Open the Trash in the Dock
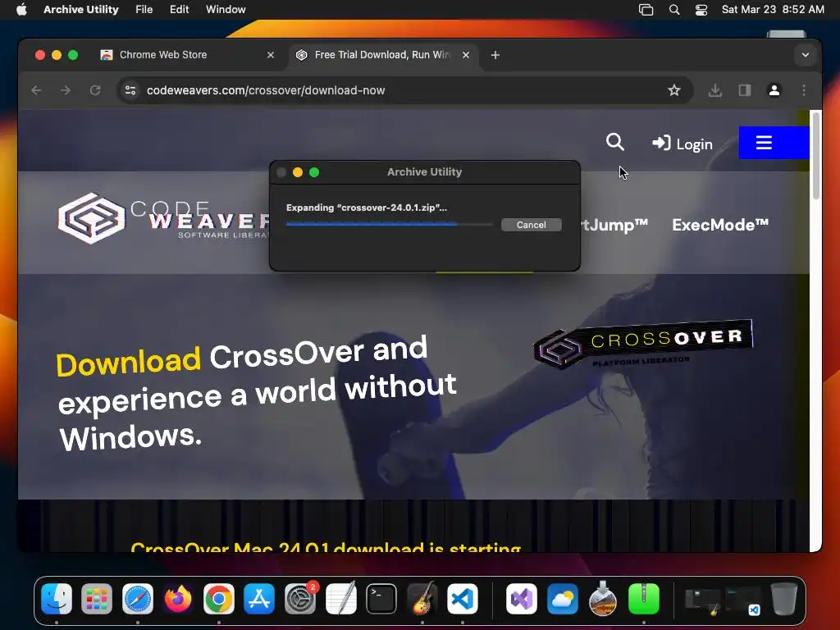840x630 pixels. pos(783,599)
